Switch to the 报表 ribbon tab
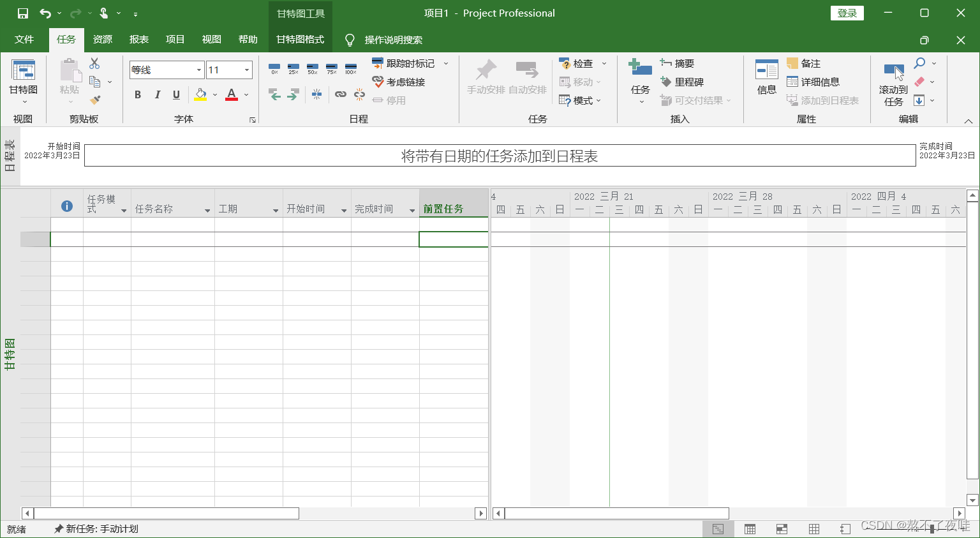This screenshot has height=538, width=980. 139,40
